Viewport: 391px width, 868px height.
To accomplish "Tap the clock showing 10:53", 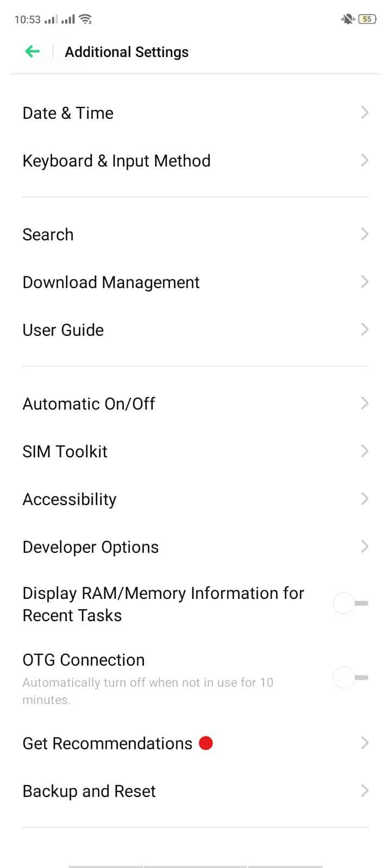I will point(27,20).
